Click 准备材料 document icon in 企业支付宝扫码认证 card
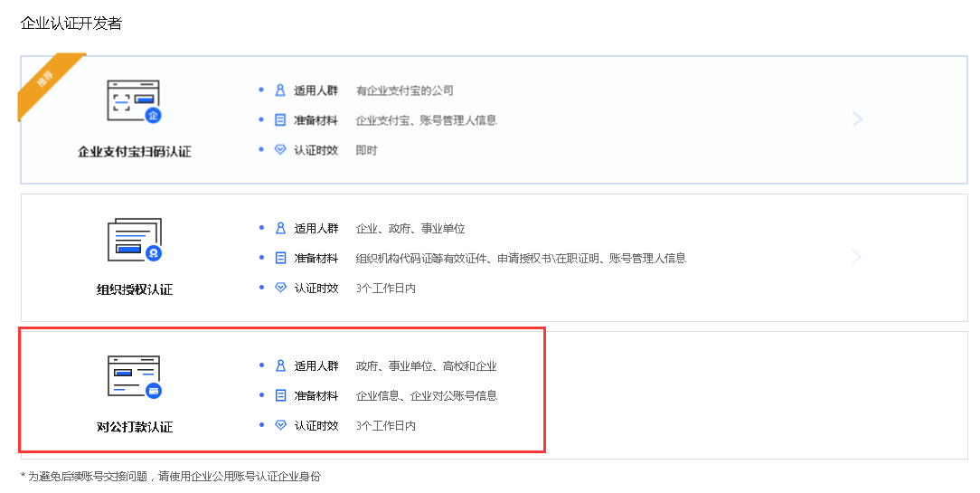This screenshot has width=980, height=493. (x=280, y=120)
